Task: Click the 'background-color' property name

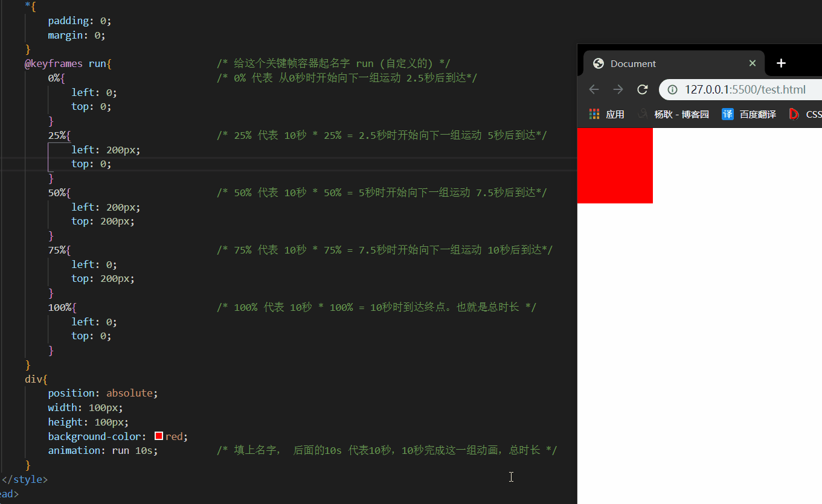Action: click(94, 436)
